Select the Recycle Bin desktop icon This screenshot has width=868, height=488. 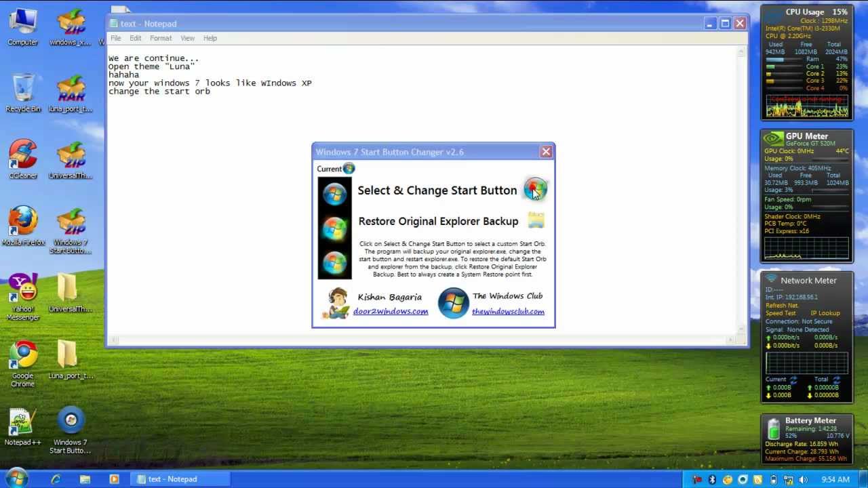pos(23,94)
